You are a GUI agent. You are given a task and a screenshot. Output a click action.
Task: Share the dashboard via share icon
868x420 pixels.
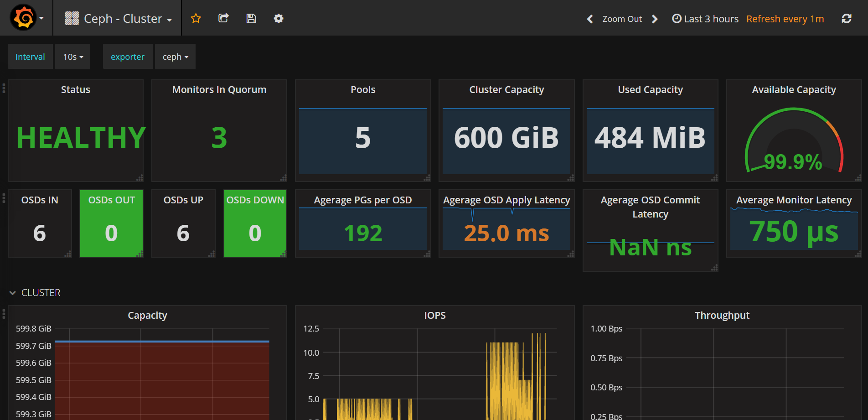223,18
